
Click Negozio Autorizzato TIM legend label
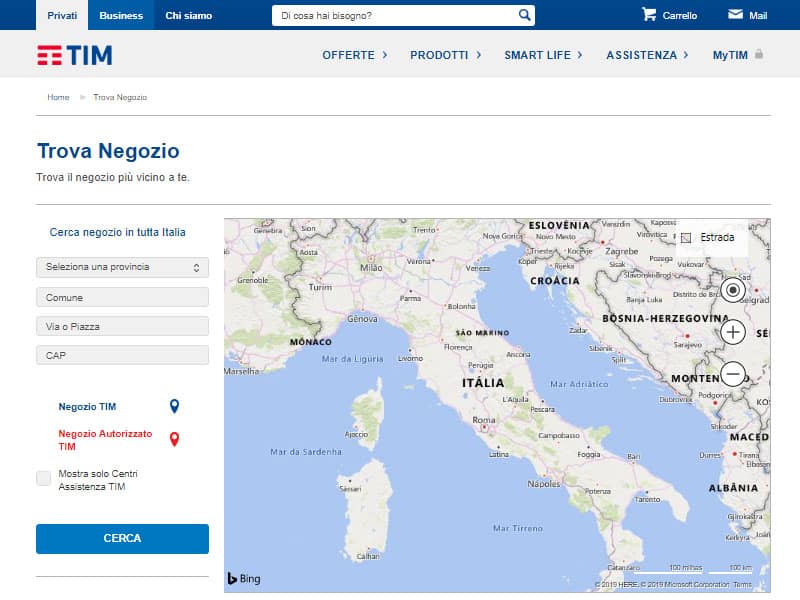tap(105, 440)
